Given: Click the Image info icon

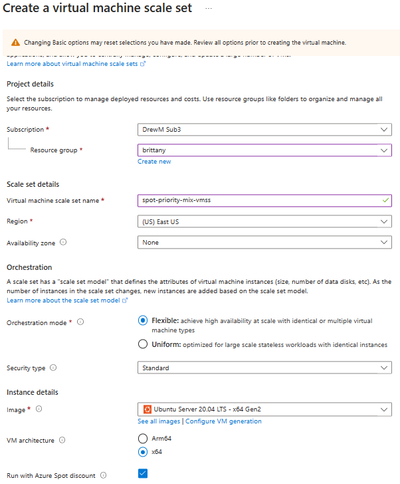Looking at the screenshot, I should click(x=39, y=409).
